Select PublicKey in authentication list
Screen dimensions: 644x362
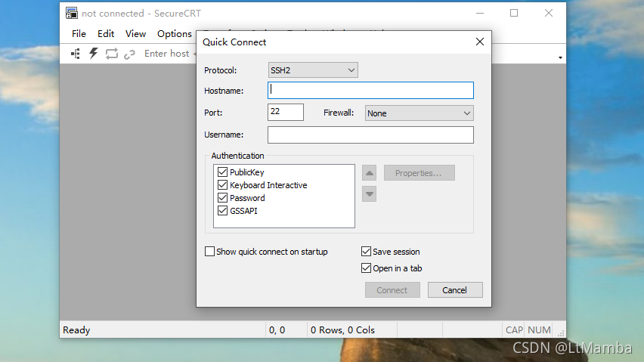[247, 172]
